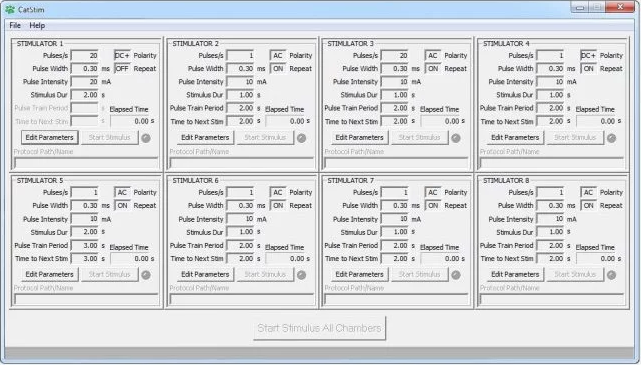The width and height of the screenshot is (641, 365).
Task: Click Stimulator 6 Pulse Width field
Action: tap(240, 206)
